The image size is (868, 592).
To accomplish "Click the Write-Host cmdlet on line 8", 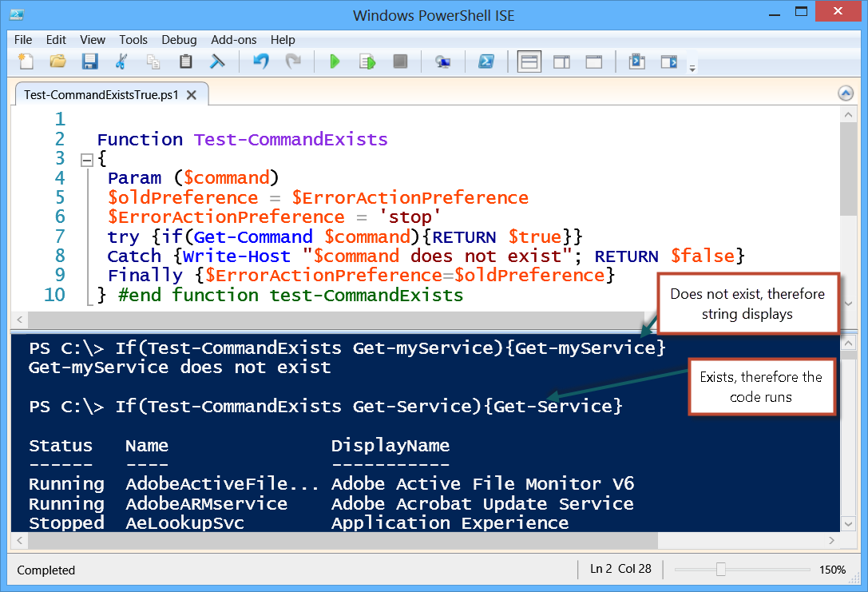I will 236,256.
